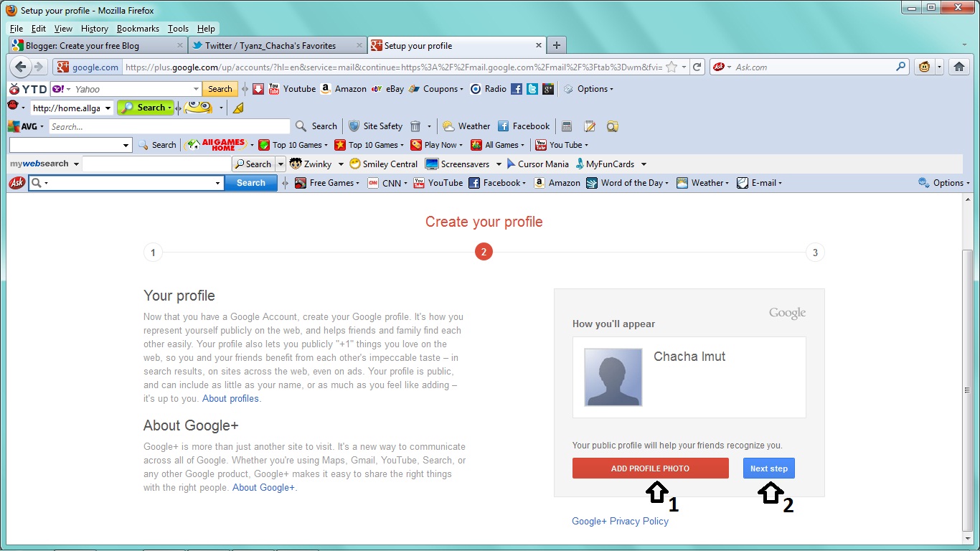Click the folder search icon in AVG toolbar
Viewport: 980px width, 551px height.
[613, 126]
